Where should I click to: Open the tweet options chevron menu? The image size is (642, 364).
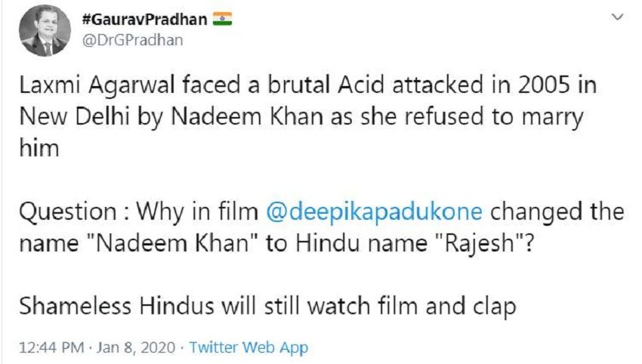click(x=619, y=17)
